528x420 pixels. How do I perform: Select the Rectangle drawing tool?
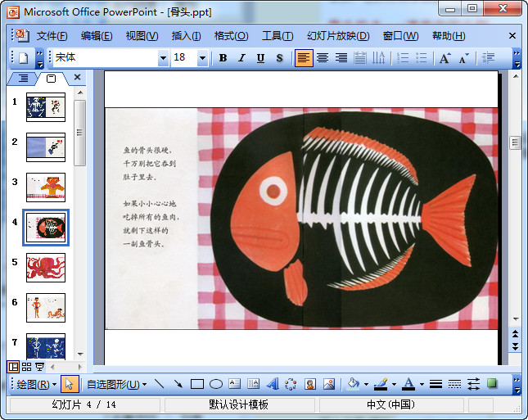coord(197,384)
